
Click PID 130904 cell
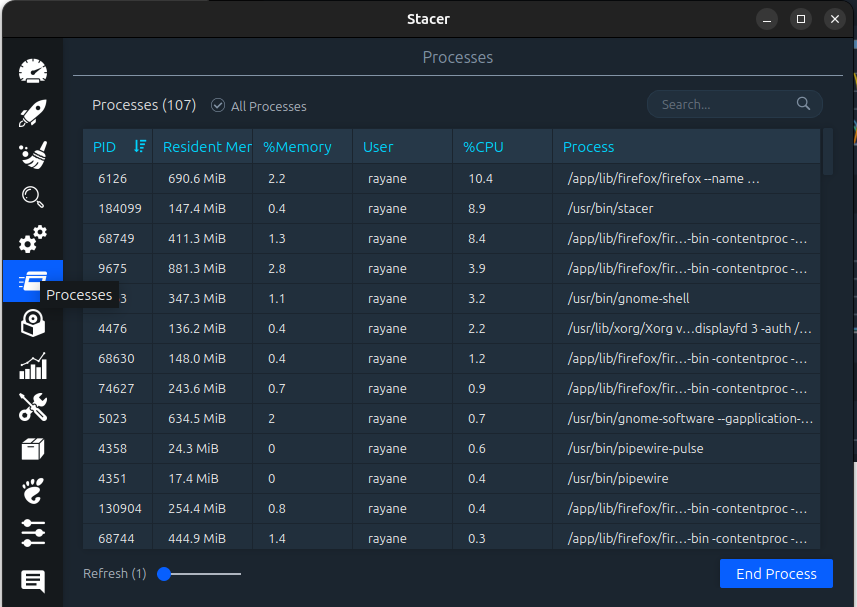point(120,509)
